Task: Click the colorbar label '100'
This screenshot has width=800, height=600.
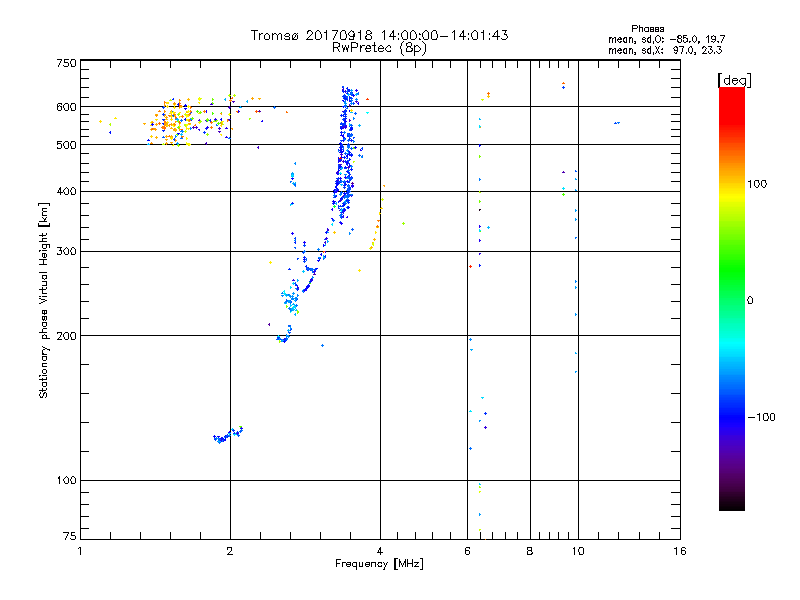Action: pos(757,184)
